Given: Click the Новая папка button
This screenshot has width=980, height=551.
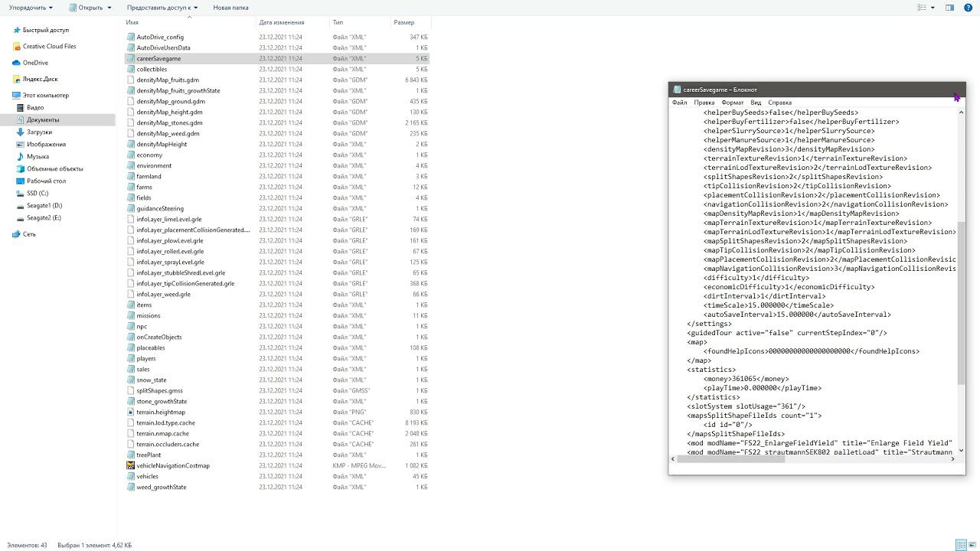Looking at the screenshot, I should pos(230,8).
